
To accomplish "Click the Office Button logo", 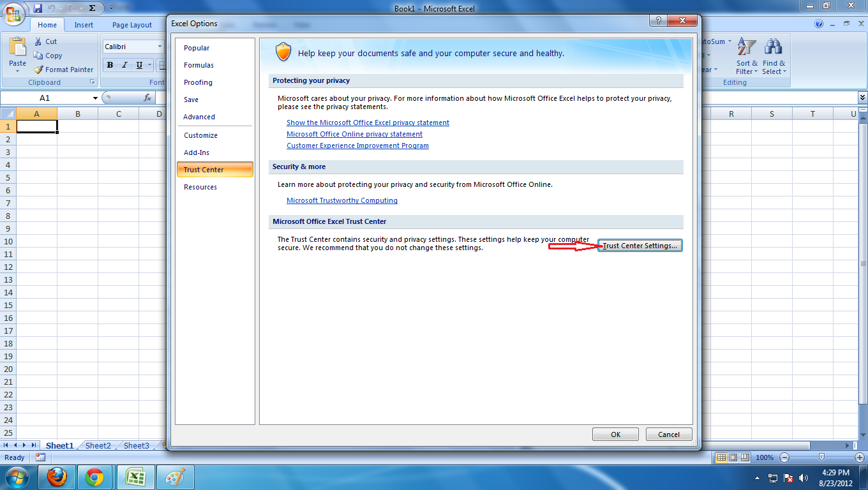I will click(x=13, y=13).
